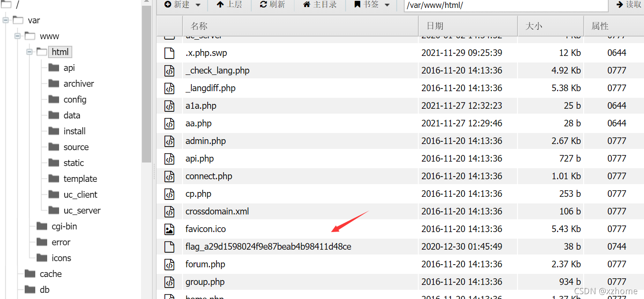Select the var folder label
Viewport: 644px width, 299px height.
34,20
